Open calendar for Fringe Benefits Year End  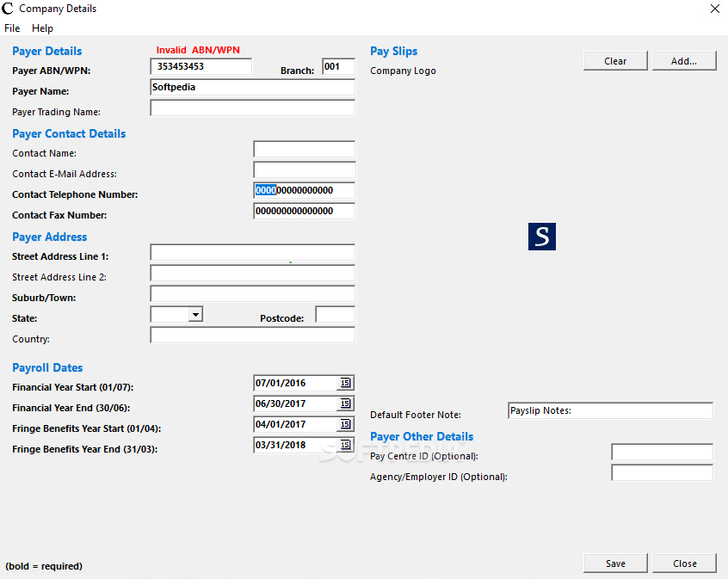coord(345,445)
